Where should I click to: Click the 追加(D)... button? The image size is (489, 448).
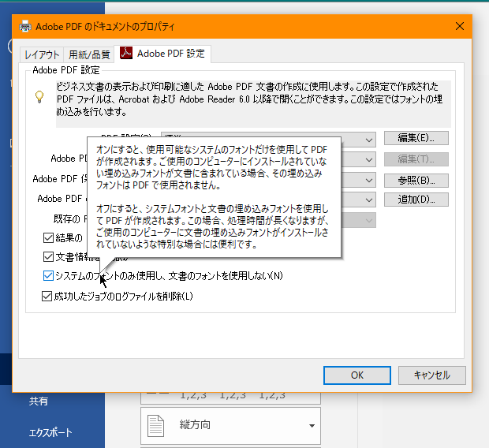click(x=416, y=200)
